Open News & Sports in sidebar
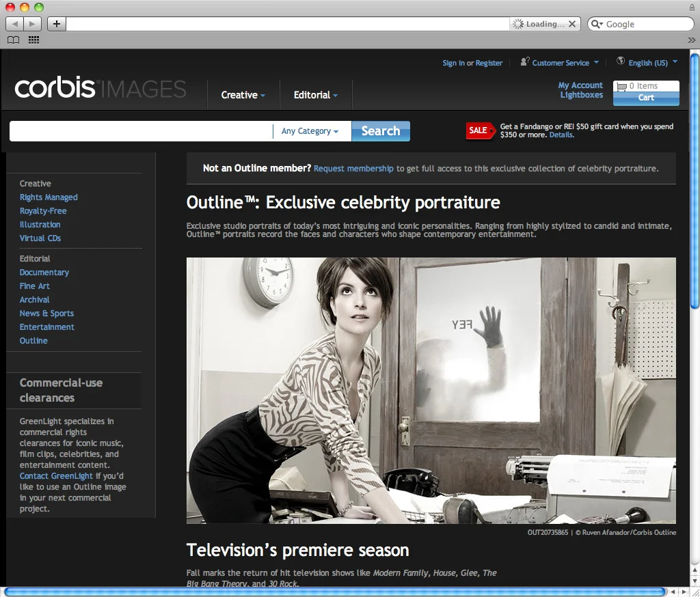 (x=46, y=314)
